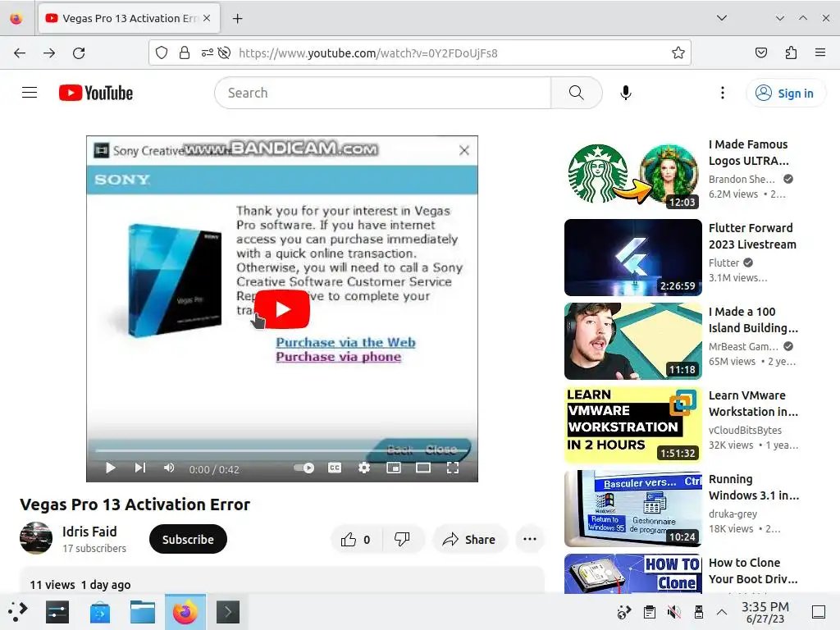View site security padlock info
The width and height of the screenshot is (840, 630).
185,52
